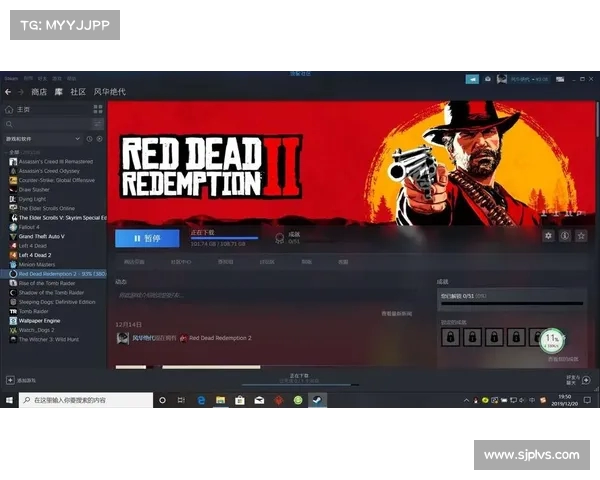The height and width of the screenshot is (480, 600).
Task: Open Mail app from taskbar
Action: click(259, 400)
